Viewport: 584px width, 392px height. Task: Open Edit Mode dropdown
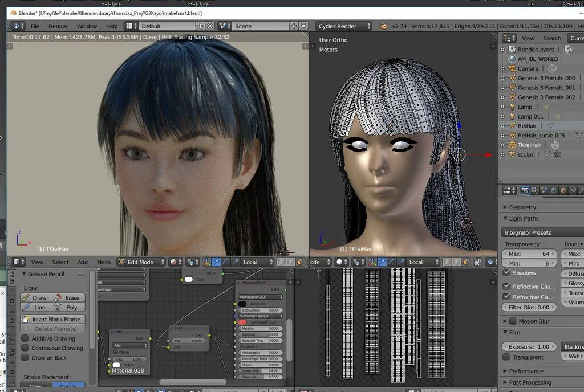click(141, 262)
